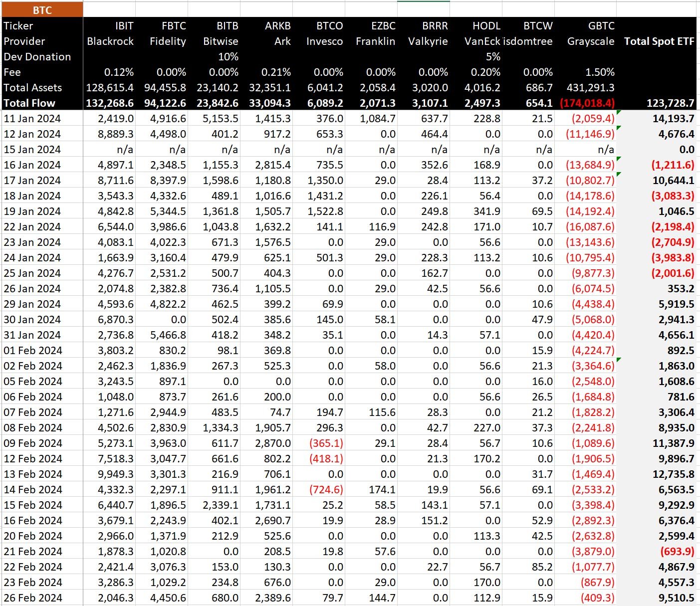Click FBTC value 4,450.6 on 26 Feb
The width and height of the screenshot is (700, 606).
[x=168, y=598]
